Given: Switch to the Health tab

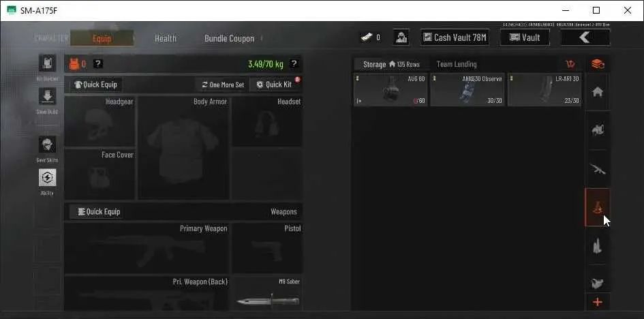Looking at the screenshot, I should tap(166, 38).
